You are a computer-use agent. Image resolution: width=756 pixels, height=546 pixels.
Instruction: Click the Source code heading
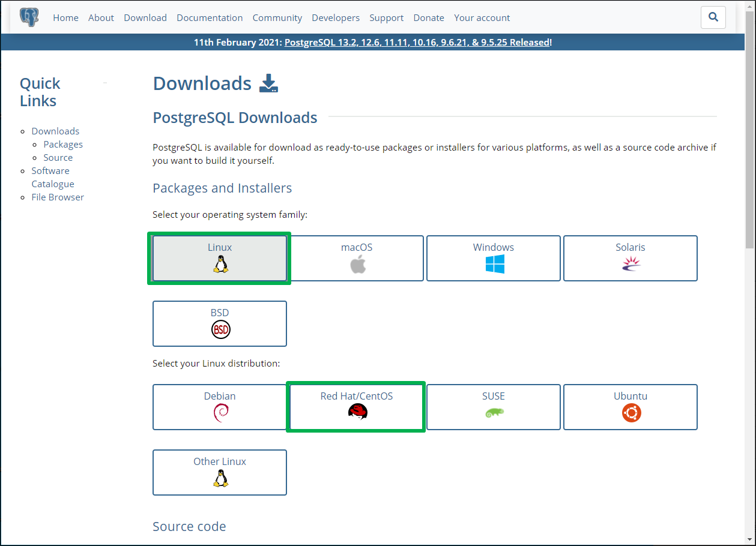click(x=189, y=526)
